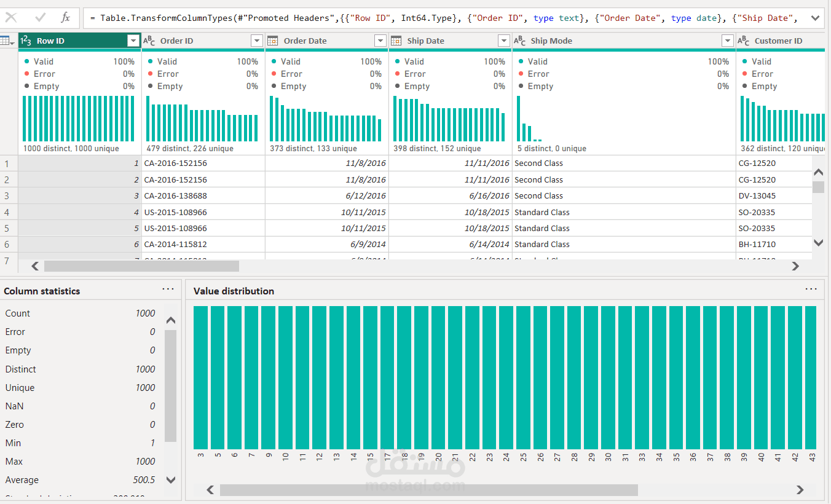Click the checkmark confirm icon in formula bar
831x504 pixels.
coord(41,18)
